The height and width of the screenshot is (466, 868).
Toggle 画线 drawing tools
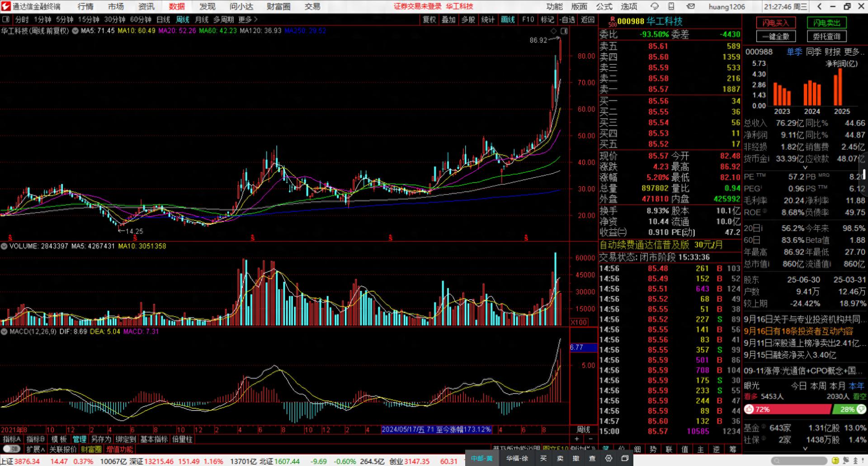pyautogui.click(x=508, y=19)
